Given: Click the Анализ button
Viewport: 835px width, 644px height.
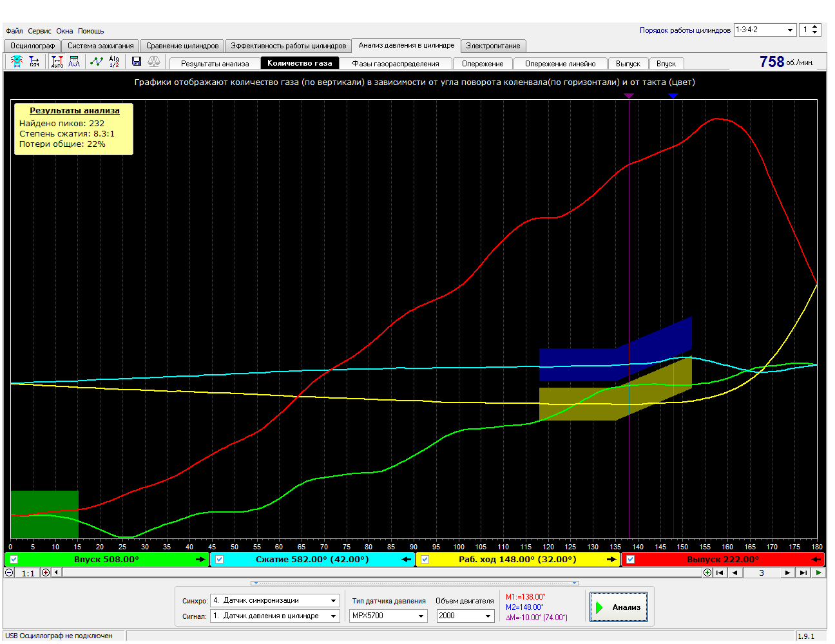Looking at the screenshot, I should pyautogui.click(x=619, y=607).
